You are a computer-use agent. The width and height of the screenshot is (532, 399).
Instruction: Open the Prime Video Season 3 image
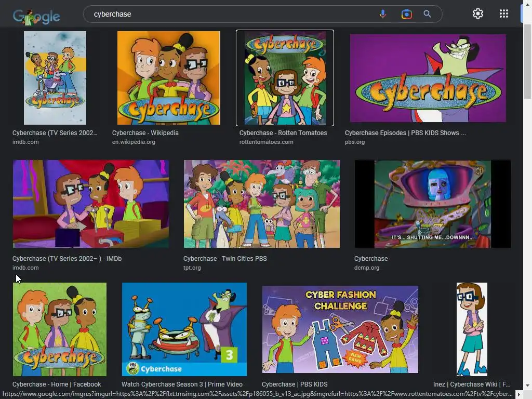coord(184,329)
